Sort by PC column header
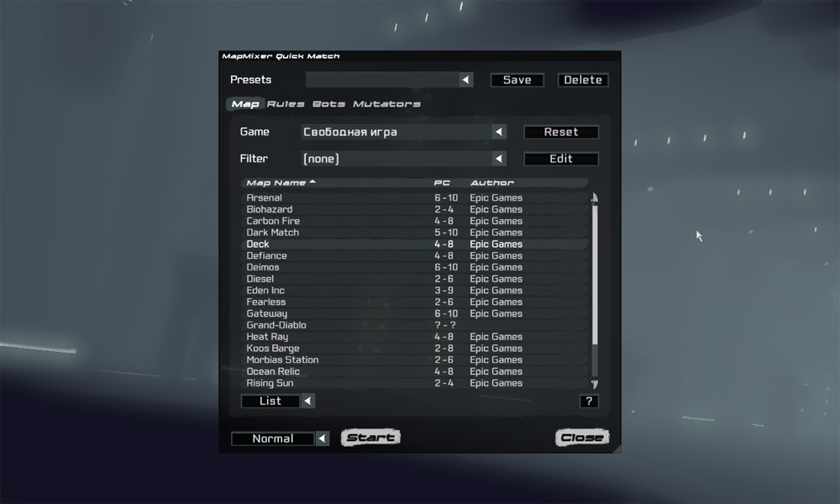 [x=442, y=182]
